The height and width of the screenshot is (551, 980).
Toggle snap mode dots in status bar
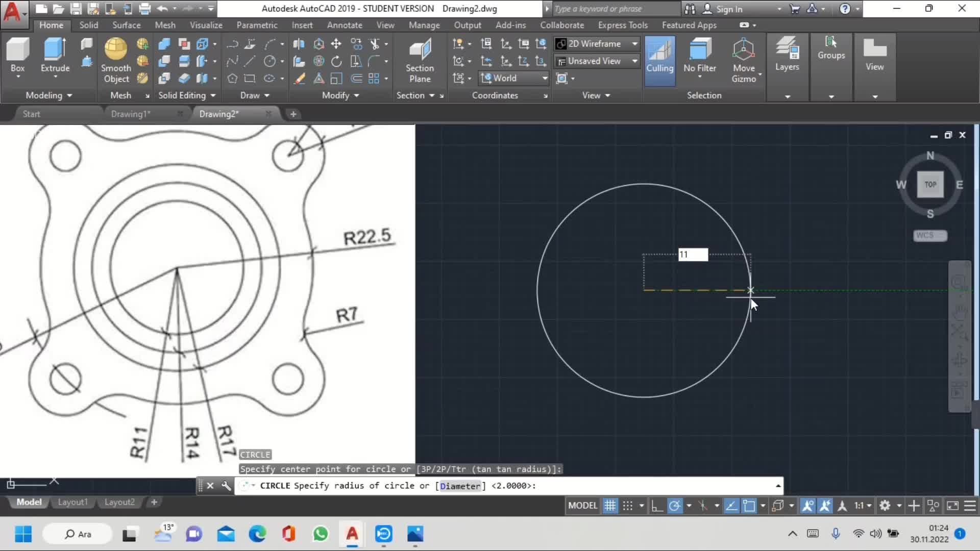click(x=628, y=506)
